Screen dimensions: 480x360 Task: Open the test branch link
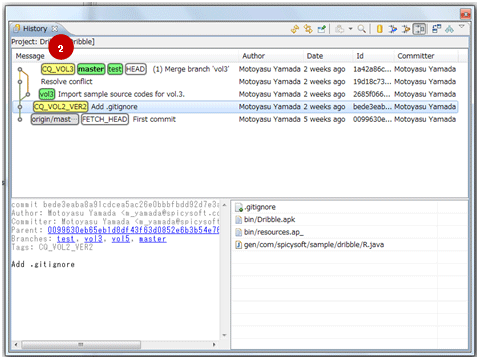65,239
